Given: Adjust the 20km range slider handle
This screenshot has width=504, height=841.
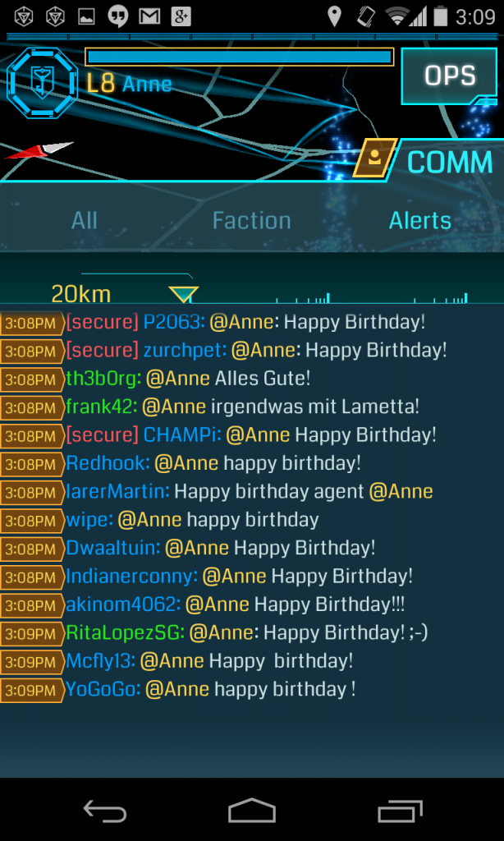Looking at the screenshot, I should 184,295.
